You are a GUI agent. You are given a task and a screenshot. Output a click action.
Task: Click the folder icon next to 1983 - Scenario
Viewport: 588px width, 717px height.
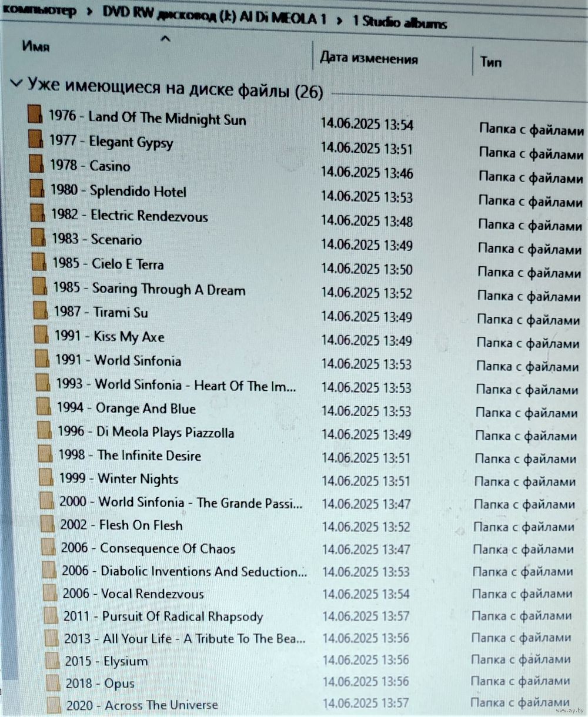pyautogui.click(x=38, y=237)
